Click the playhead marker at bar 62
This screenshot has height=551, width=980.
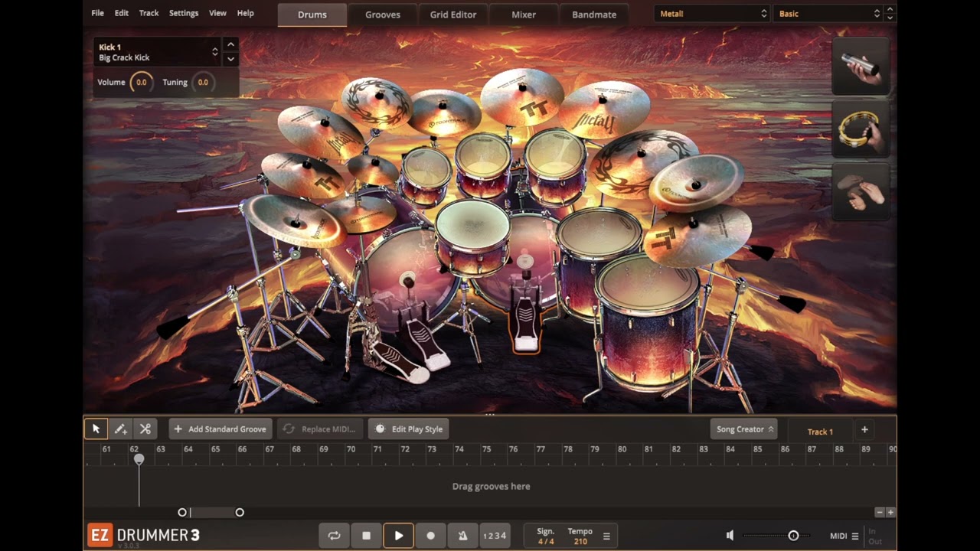click(139, 459)
